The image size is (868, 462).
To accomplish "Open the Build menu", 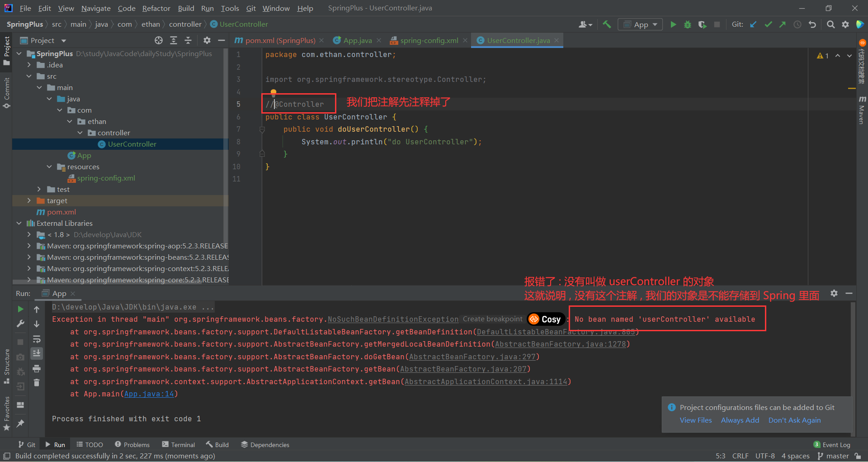I will 186,8.
